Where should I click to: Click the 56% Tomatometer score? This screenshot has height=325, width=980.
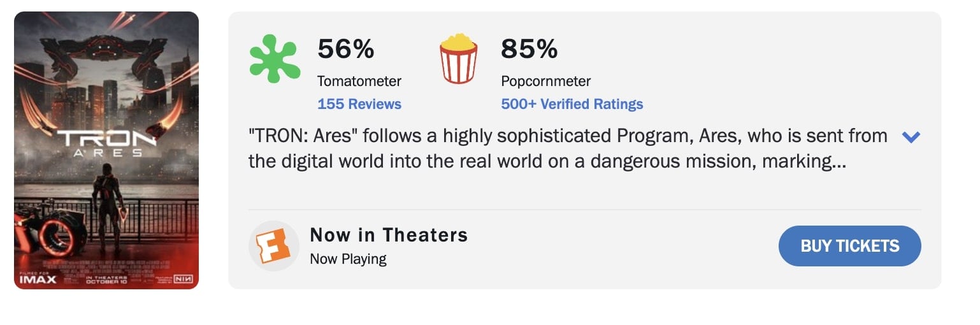point(345,49)
